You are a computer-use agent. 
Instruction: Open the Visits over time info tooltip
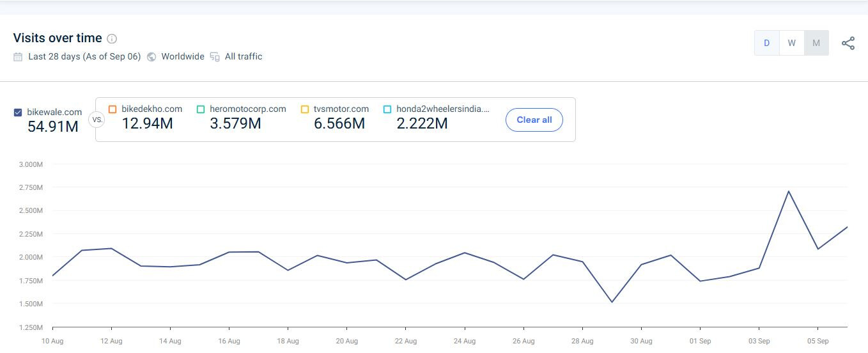point(112,39)
